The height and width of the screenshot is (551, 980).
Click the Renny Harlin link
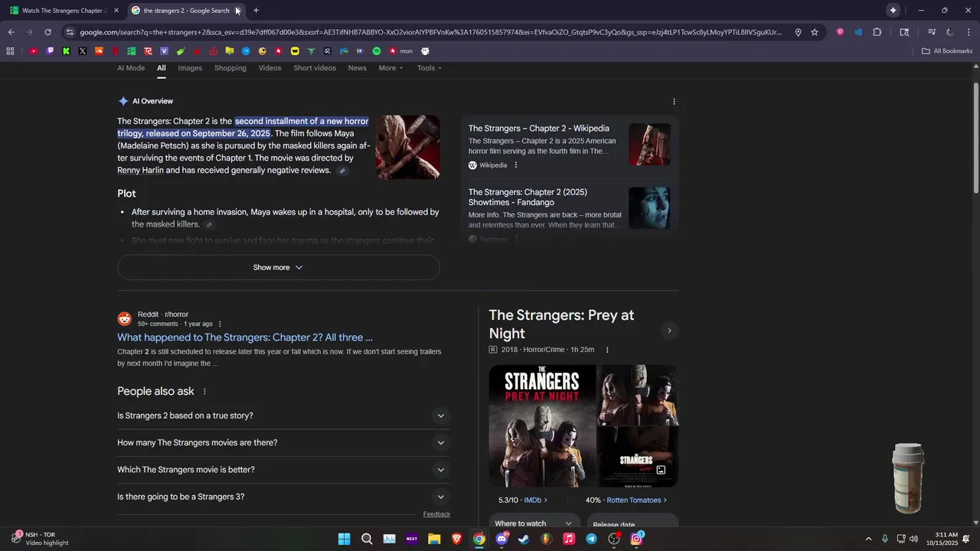[140, 170]
